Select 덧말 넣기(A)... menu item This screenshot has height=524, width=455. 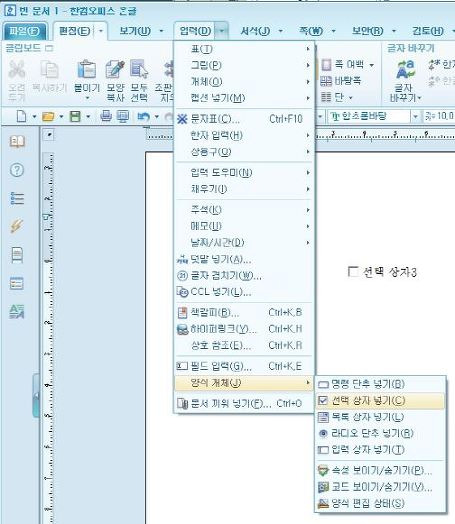[x=244, y=259]
